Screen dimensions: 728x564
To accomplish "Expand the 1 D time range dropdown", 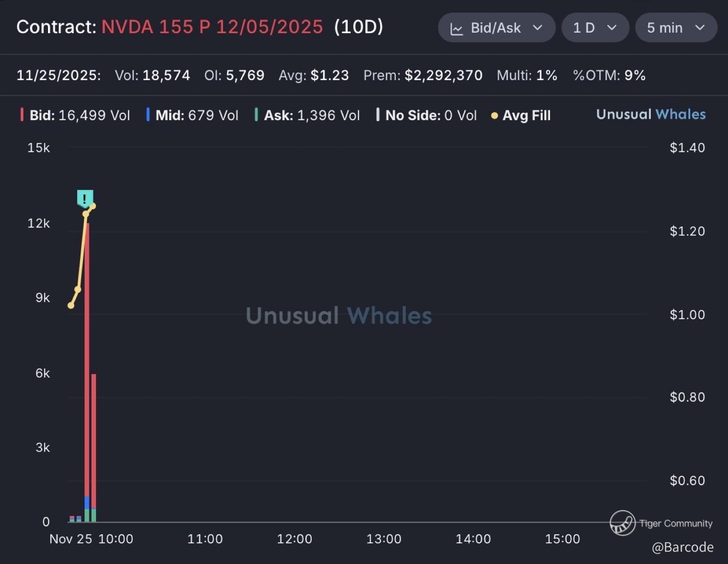I will pos(594,28).
